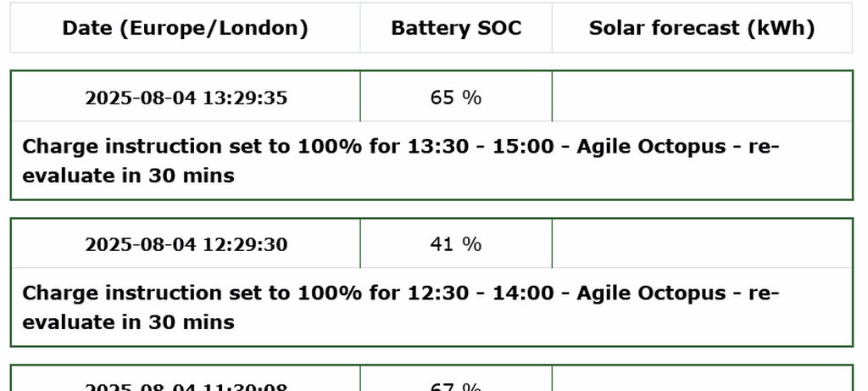Click empty solar forecast cell in 12:29:30 row
The width and height of the screenshot is (868, 391).
702,244
